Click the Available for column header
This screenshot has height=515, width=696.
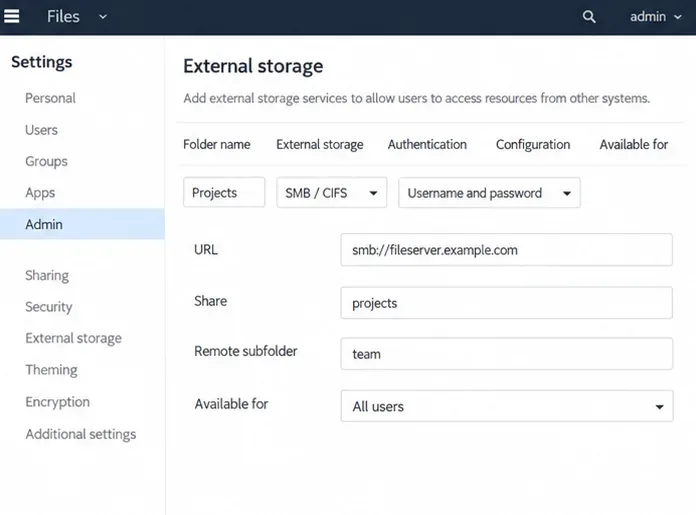pyautogui.click(x=633, y=144)
